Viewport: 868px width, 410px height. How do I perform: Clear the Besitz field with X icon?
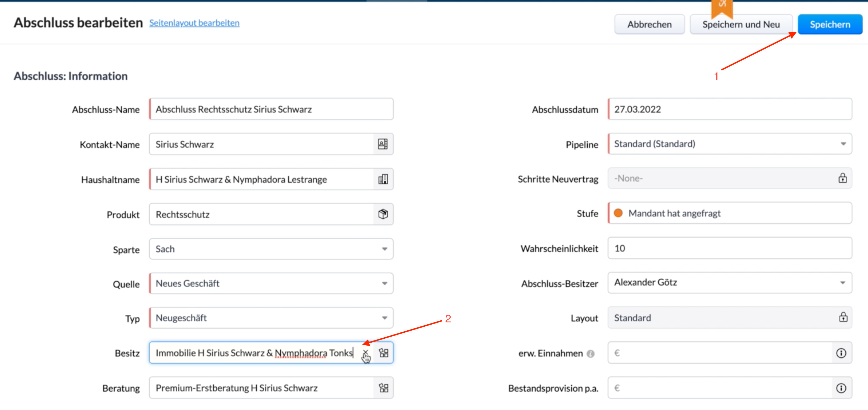[365, 353]
